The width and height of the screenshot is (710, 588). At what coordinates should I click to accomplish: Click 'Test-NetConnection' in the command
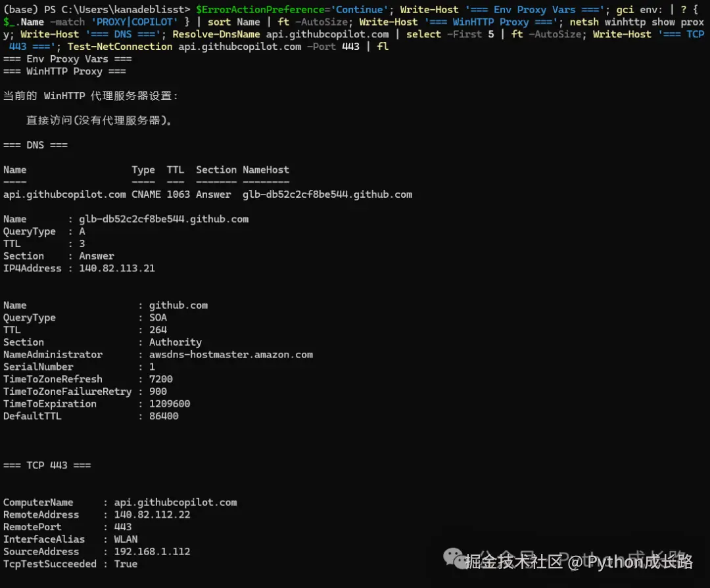(x=120, y=47)
